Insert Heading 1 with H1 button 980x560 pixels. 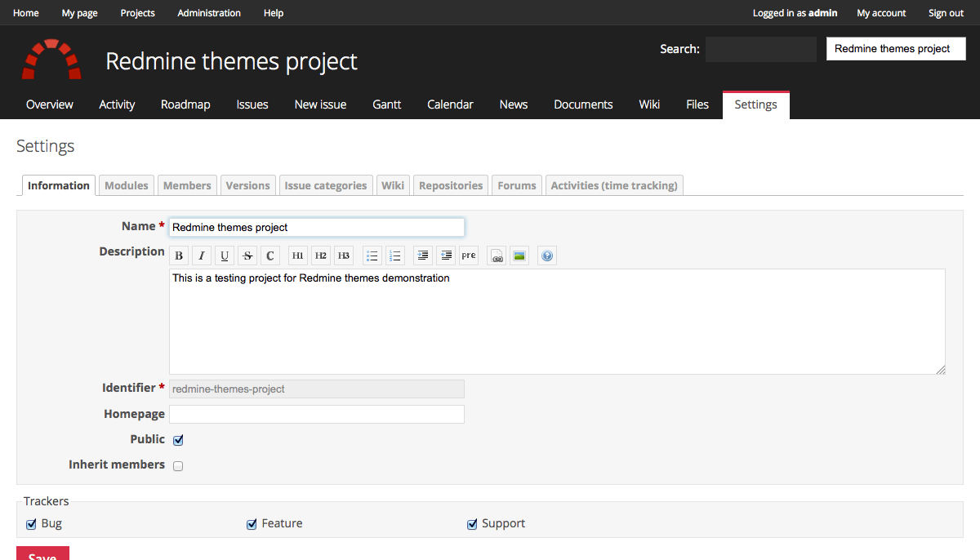pos(298,256)
